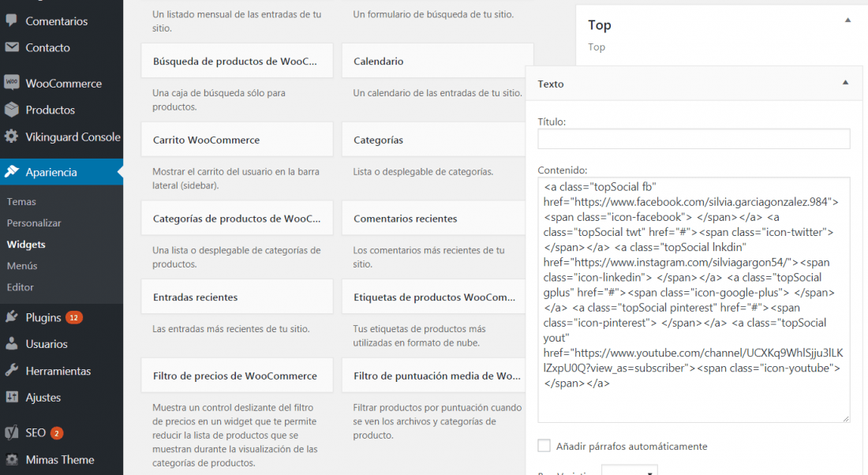
Task: Open the Mimas Theme menu
Action: (62, 459)
